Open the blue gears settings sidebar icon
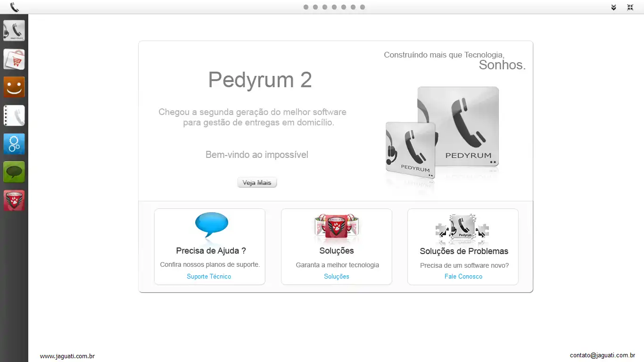 point(14,144)
